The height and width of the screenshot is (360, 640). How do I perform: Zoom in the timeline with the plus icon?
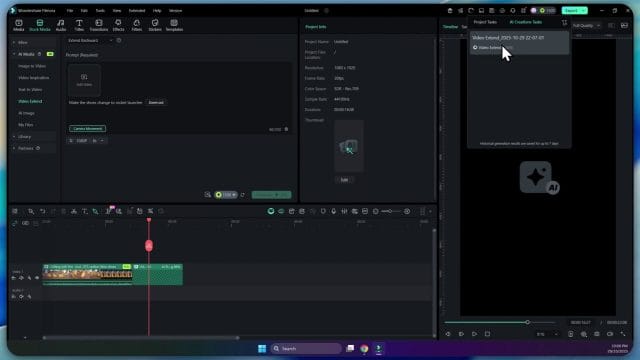(407, 211)
